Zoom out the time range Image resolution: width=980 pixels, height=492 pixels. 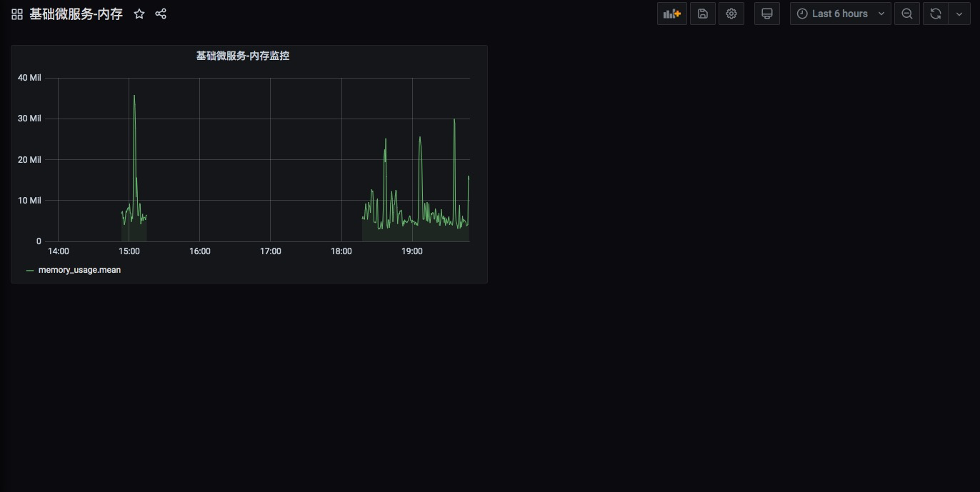[907, 14]
